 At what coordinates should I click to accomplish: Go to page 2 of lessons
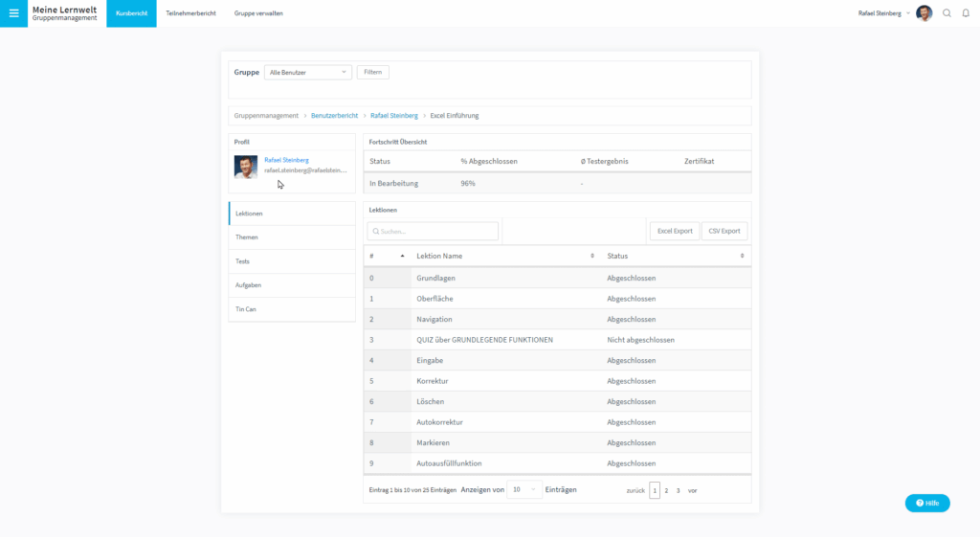(666, 490)
